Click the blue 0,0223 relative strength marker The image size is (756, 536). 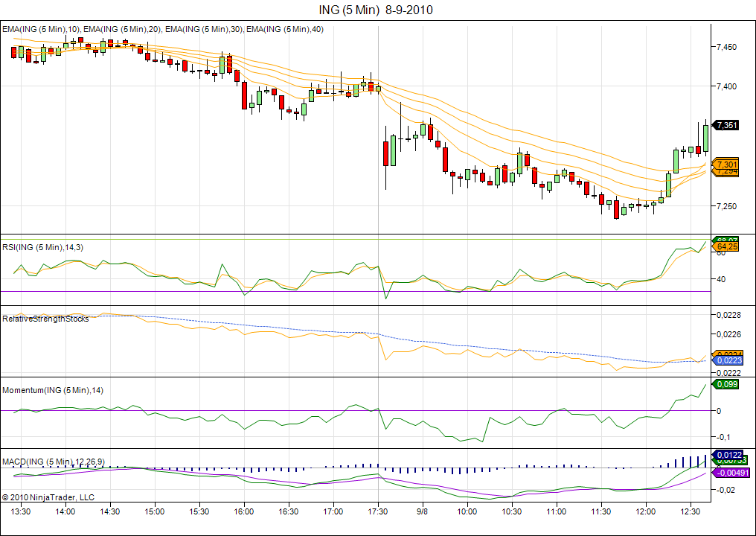(728, 361)
